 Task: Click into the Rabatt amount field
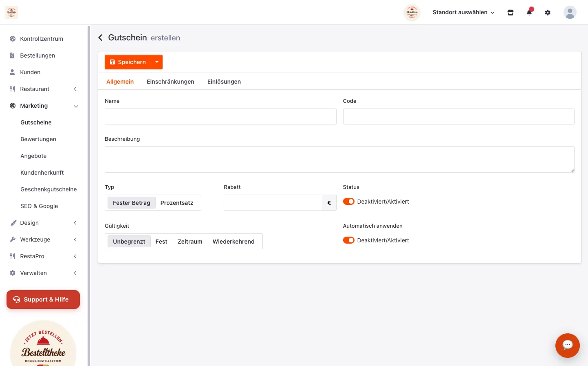tap(273, 203)
